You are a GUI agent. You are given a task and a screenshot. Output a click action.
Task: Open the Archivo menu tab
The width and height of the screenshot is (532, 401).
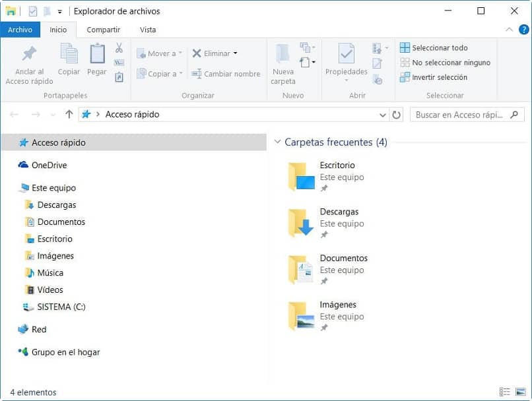click(20, 30)
